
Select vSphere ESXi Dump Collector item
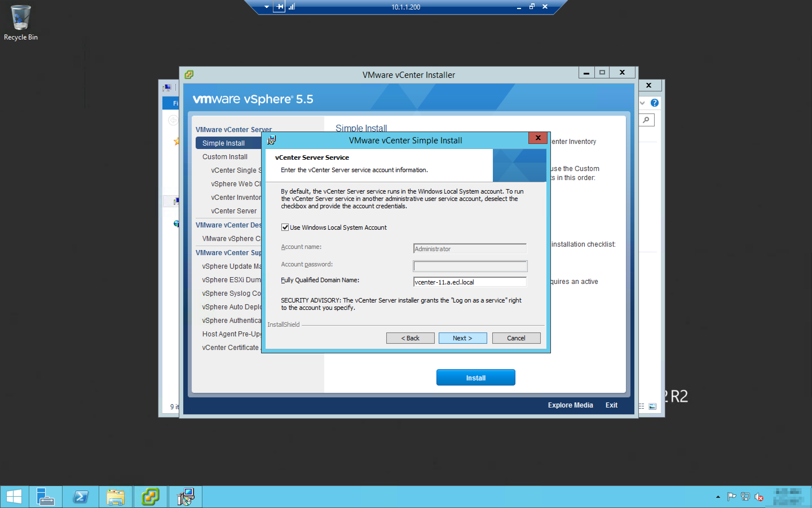(x=231, y=280)
